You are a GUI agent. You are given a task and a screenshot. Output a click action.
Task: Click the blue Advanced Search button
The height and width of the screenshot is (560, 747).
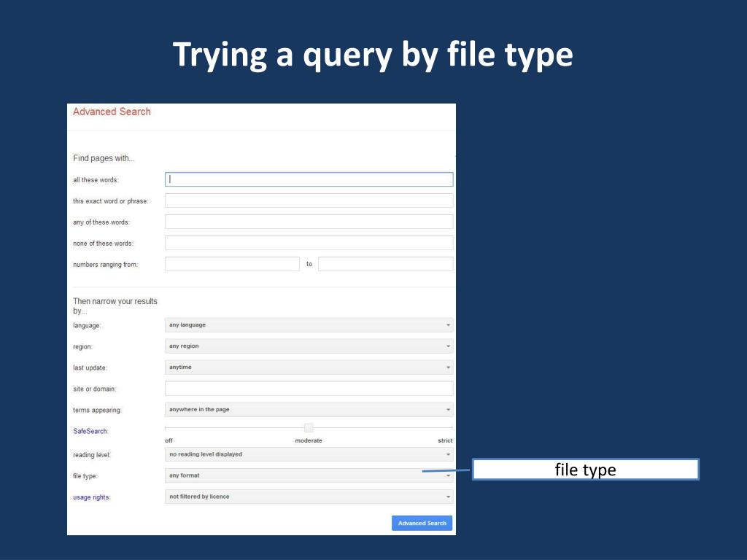pos(422,523)
